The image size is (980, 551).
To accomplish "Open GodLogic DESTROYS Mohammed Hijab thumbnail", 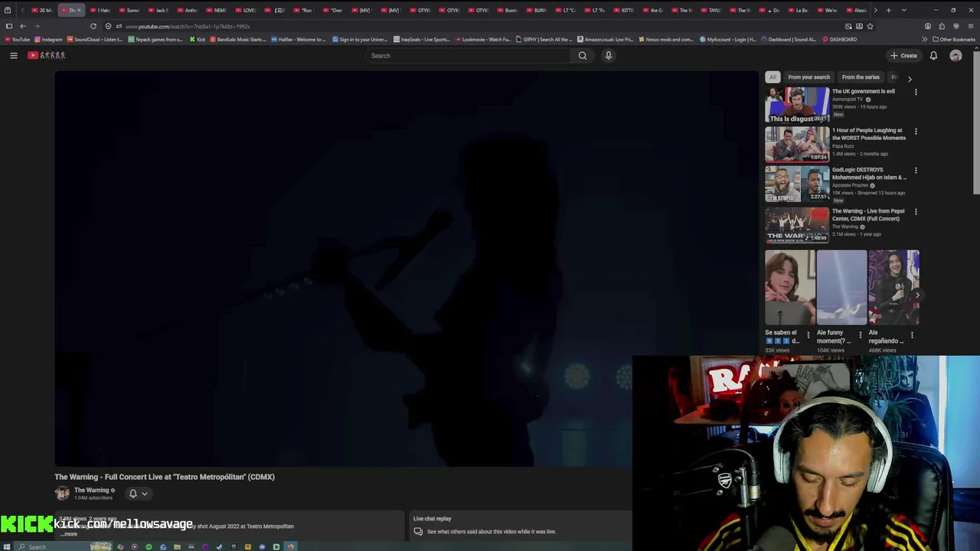I will tap(797, 184).
